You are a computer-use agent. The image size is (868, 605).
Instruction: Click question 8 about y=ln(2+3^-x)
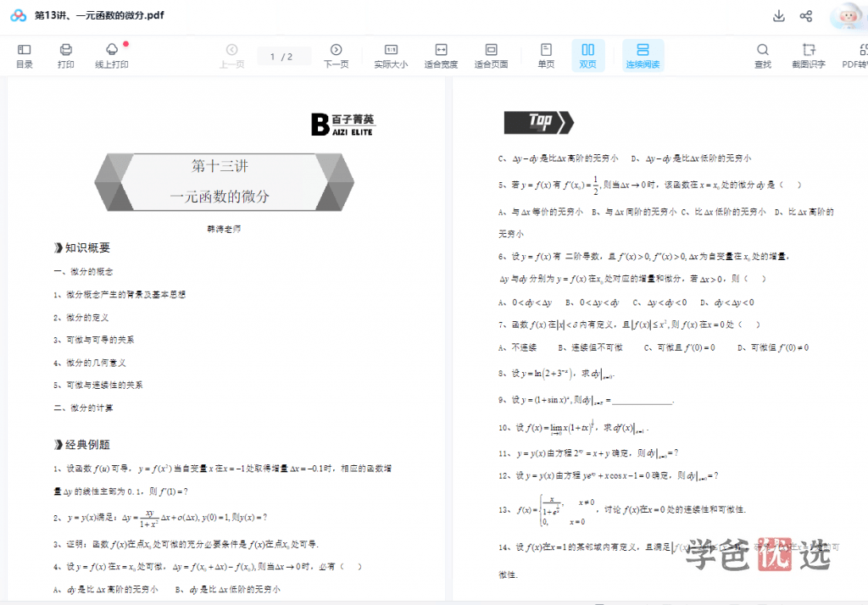(556, 374)
